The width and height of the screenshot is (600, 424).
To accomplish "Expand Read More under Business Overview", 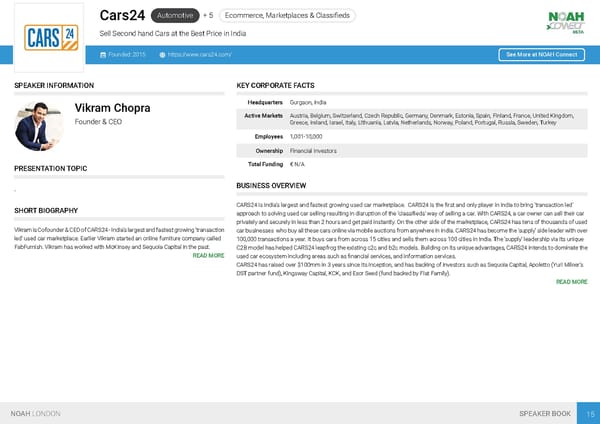I will pos(571,282).
